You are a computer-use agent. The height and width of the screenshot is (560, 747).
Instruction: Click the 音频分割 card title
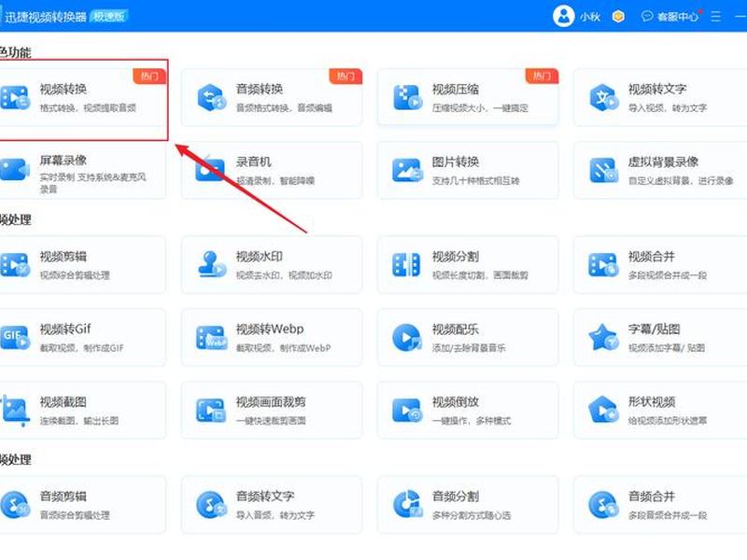456,497
